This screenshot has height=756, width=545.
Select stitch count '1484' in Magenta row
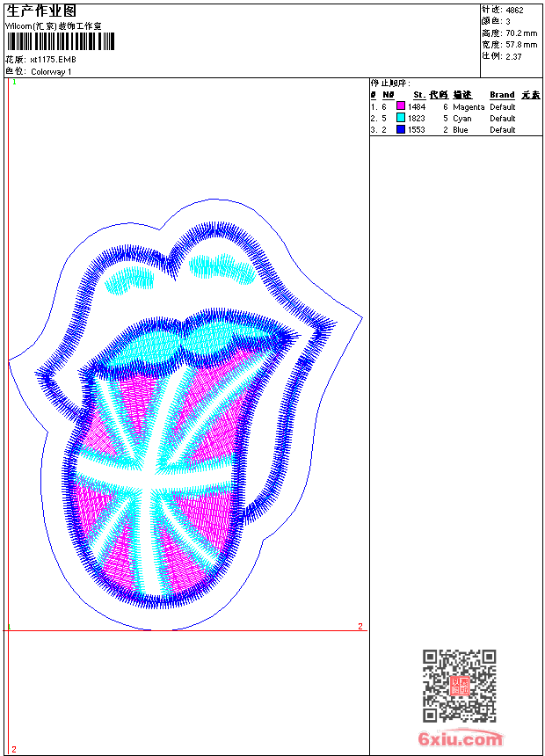[x=417, y=106]
